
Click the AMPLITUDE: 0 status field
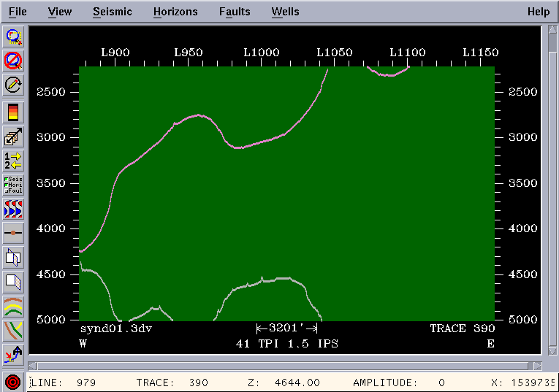pyautogui.click(x=399, y=383)
